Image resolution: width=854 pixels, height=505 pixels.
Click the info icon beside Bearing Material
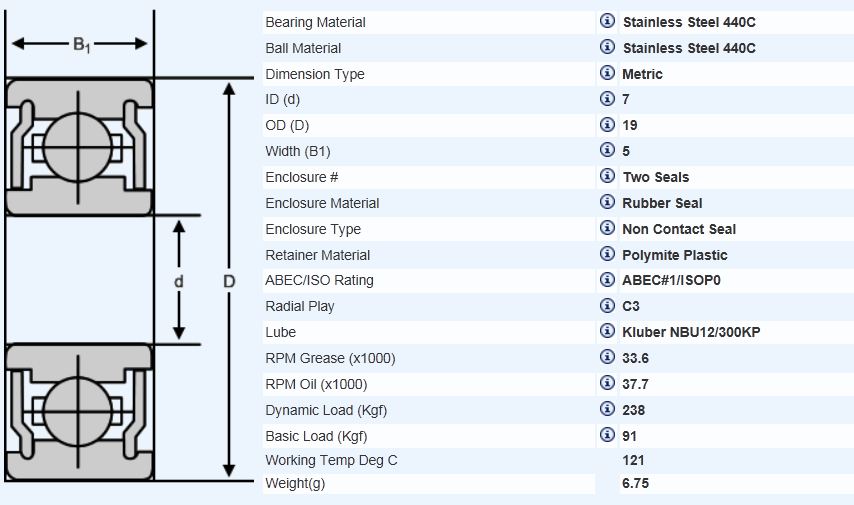tap(607, 21)
